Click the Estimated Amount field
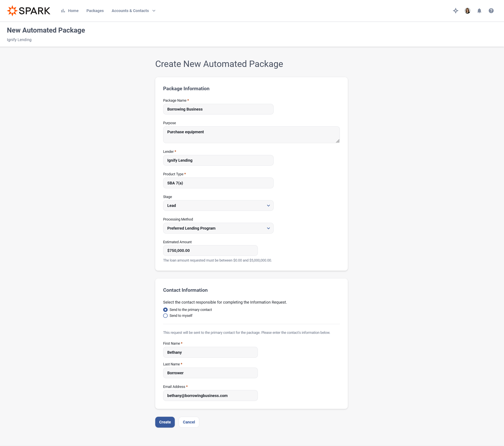The width and height of the screenshot is (504, 446). 210,250
